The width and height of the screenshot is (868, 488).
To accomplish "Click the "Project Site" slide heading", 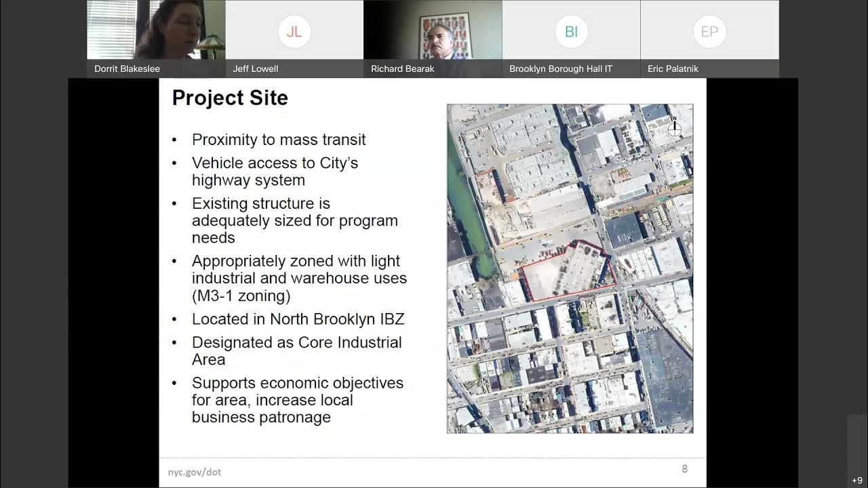I will point(230,98).
